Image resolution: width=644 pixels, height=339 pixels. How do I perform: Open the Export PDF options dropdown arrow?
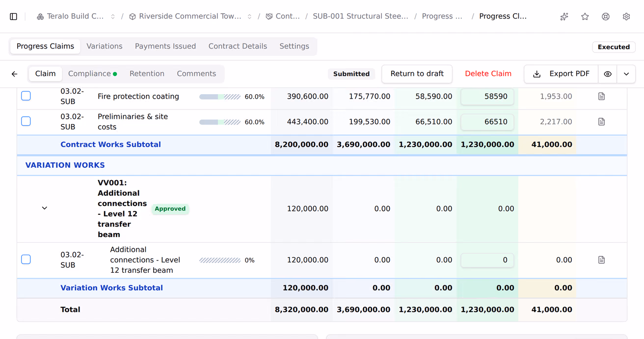(626, 74)
